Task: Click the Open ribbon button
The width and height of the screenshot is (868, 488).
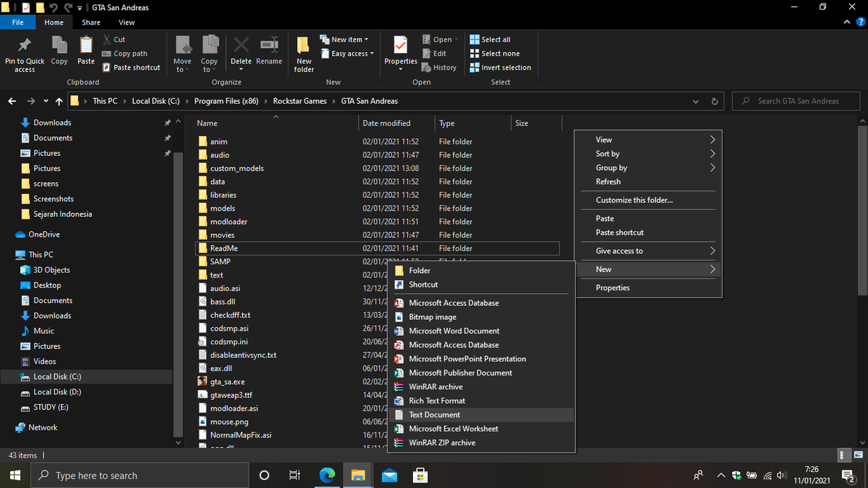Action: click(x=440, y=39)
